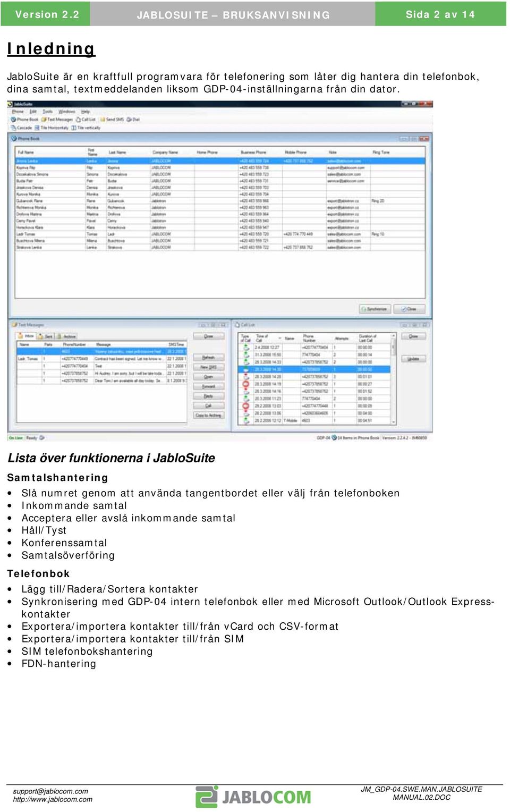Click Refresh in Text Messages window
The height and width of the screenshot is (812, 510).
click(208, 357)
